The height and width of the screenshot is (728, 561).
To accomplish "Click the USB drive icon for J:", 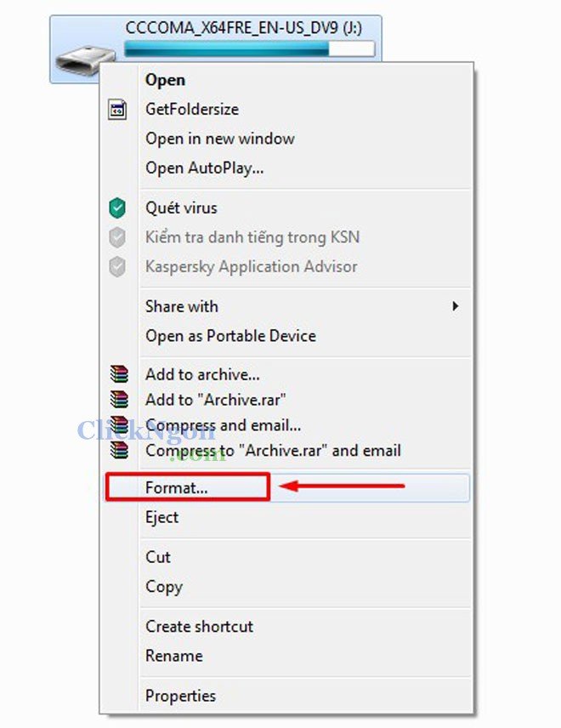I will [x=85, y=60].
